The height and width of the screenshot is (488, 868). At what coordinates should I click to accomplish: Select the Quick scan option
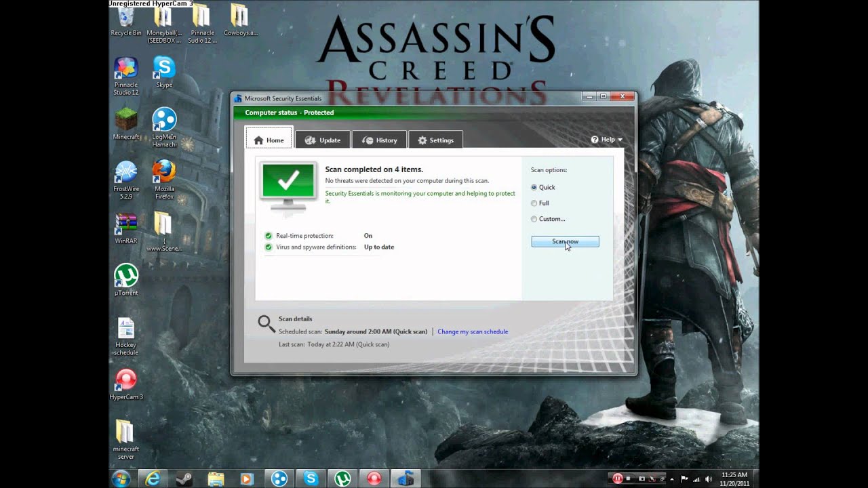click(543, 187)
